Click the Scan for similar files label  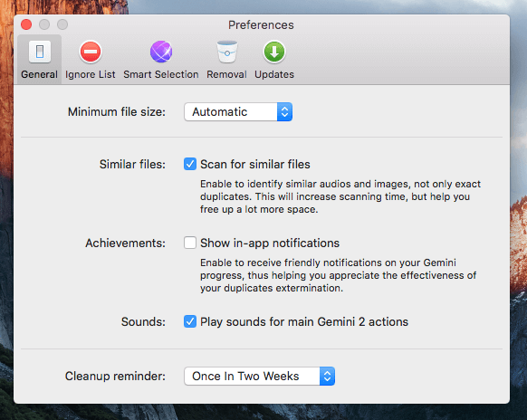(255, 165)
